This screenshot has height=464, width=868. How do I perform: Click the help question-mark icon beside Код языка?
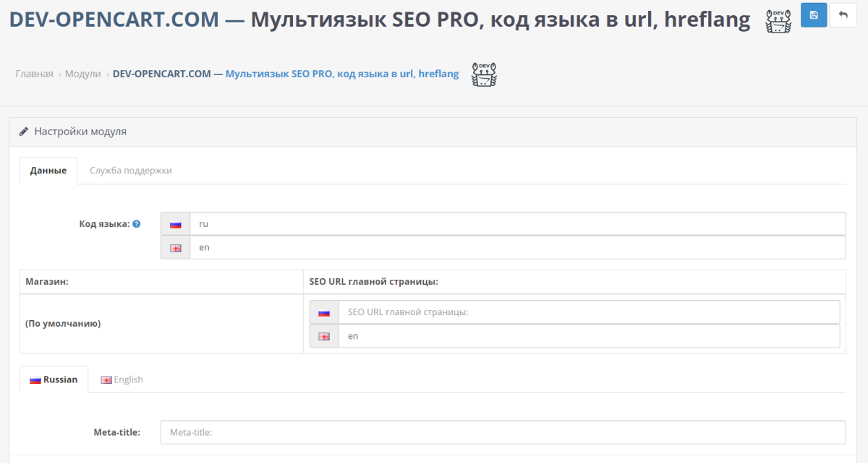coord(137,224)
